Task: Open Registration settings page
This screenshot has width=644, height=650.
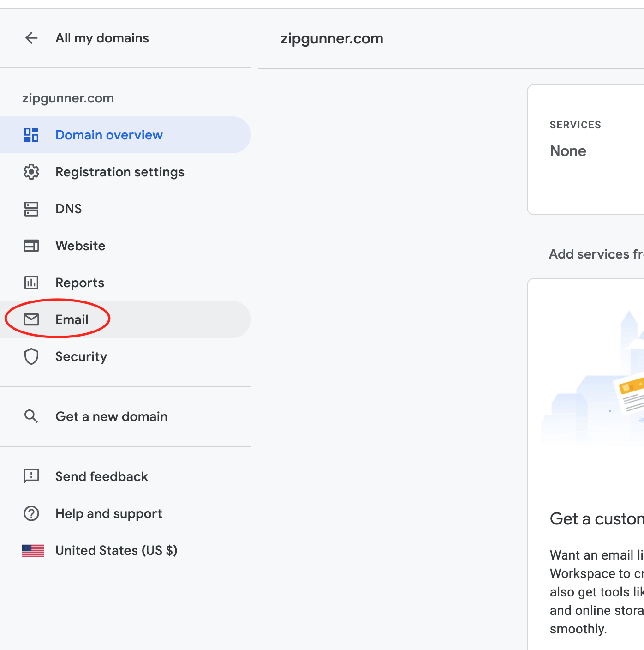Action: 120,172
